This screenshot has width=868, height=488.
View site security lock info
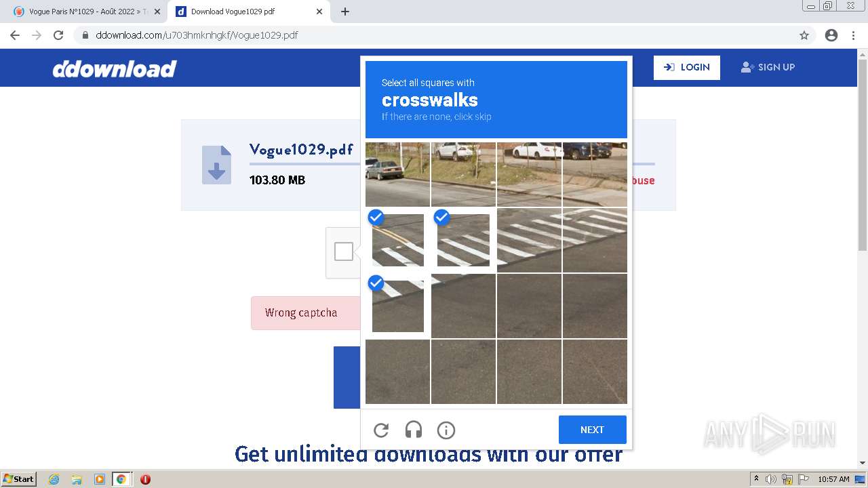coord(85,35)
